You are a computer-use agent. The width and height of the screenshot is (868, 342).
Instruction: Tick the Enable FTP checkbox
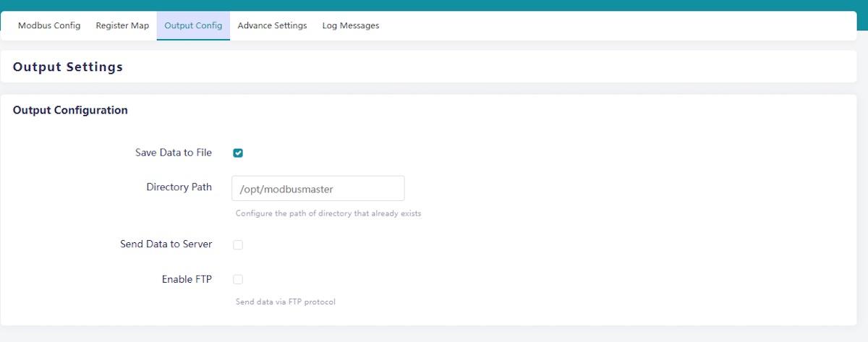[x=238, y=279]
